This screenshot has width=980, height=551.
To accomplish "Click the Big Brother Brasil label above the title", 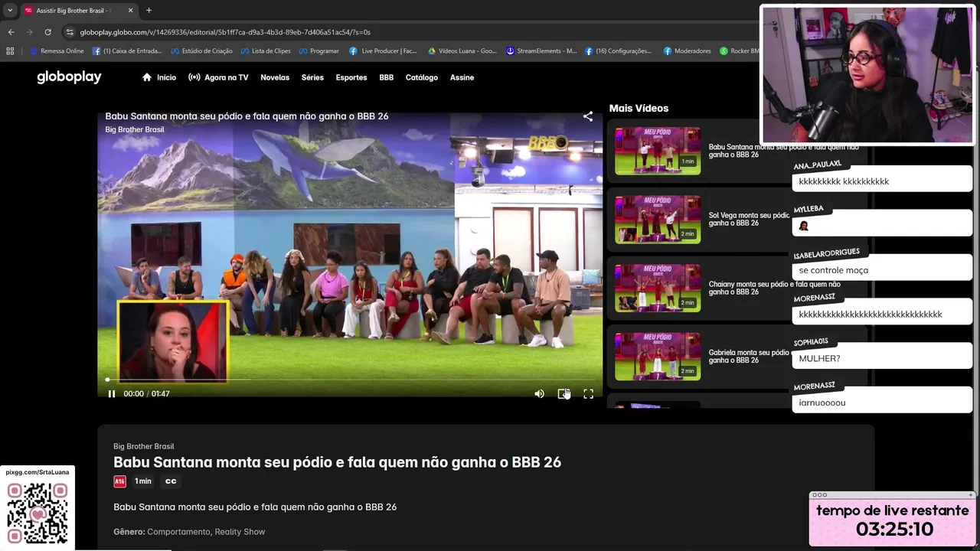I will (144, 446).
